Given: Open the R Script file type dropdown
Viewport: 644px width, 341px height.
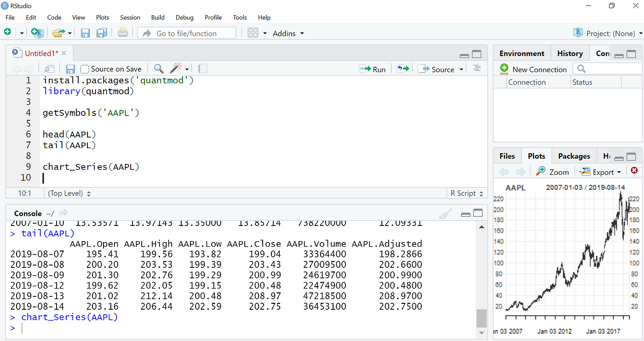Looking at the screenshot, I should point(467,193).
